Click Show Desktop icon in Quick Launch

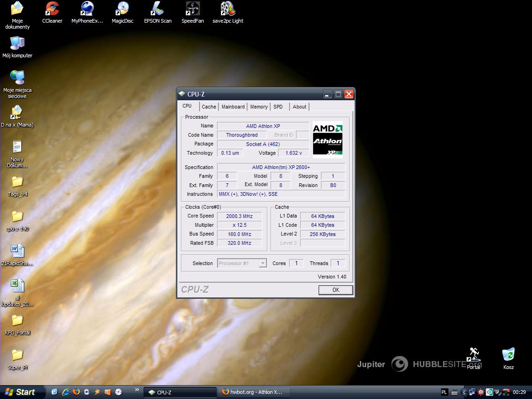click(54, 392)
